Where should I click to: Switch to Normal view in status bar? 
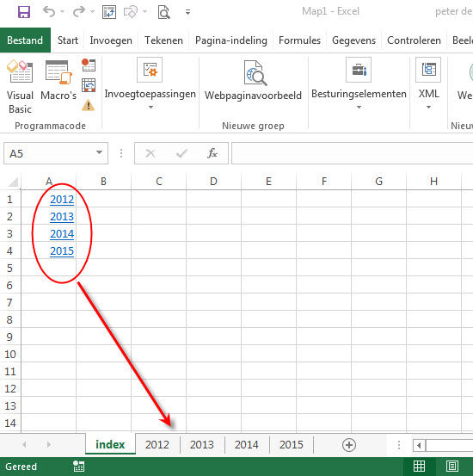(x=419, y=467)
